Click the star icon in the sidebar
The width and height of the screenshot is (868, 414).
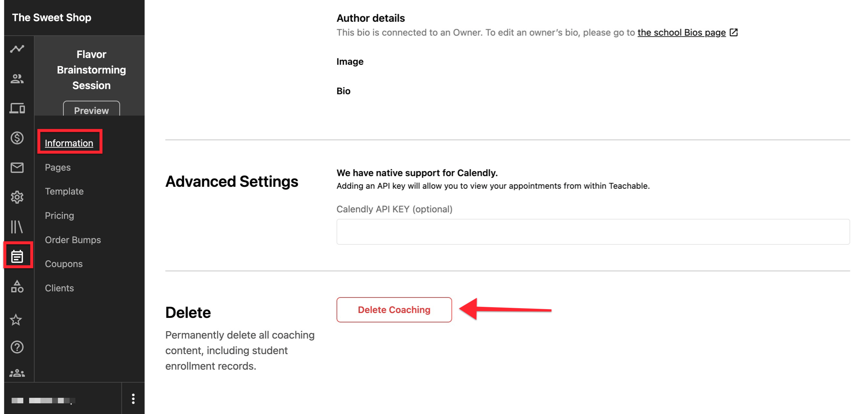pos(16,319)
